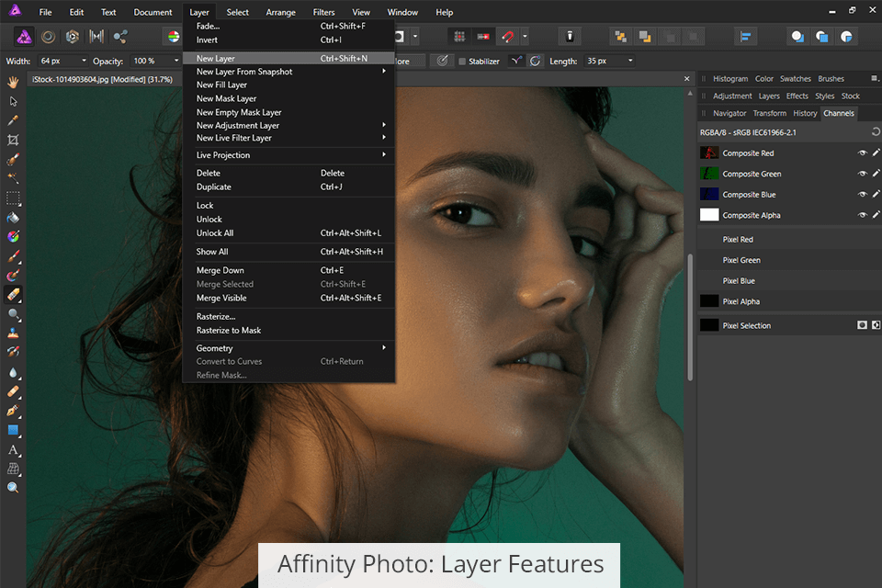Select the Crop tool in the left toolbar
882x588 pixels.
[x=13, y=140]
